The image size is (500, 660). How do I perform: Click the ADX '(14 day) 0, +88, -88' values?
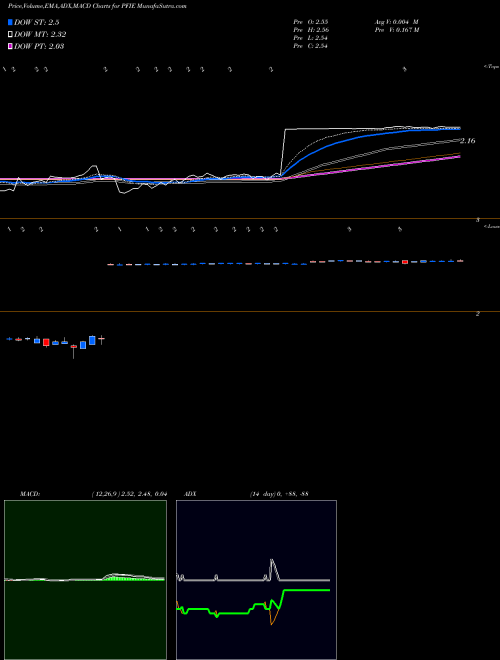279,494
